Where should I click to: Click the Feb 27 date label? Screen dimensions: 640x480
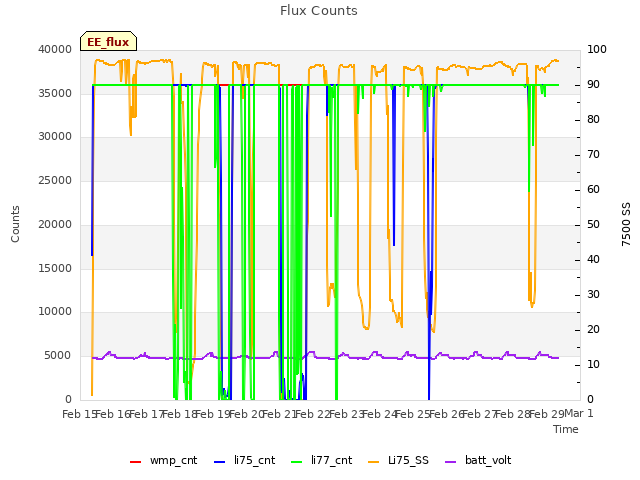480,414
